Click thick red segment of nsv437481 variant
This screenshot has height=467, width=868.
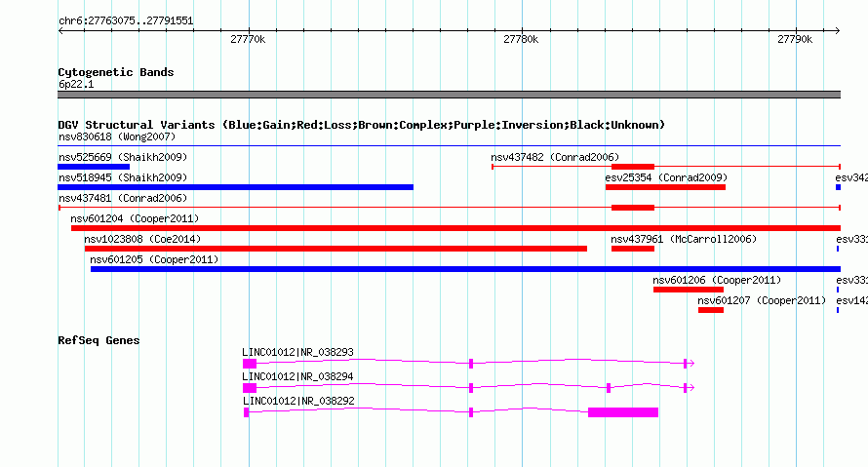click(x=633, y=208)
